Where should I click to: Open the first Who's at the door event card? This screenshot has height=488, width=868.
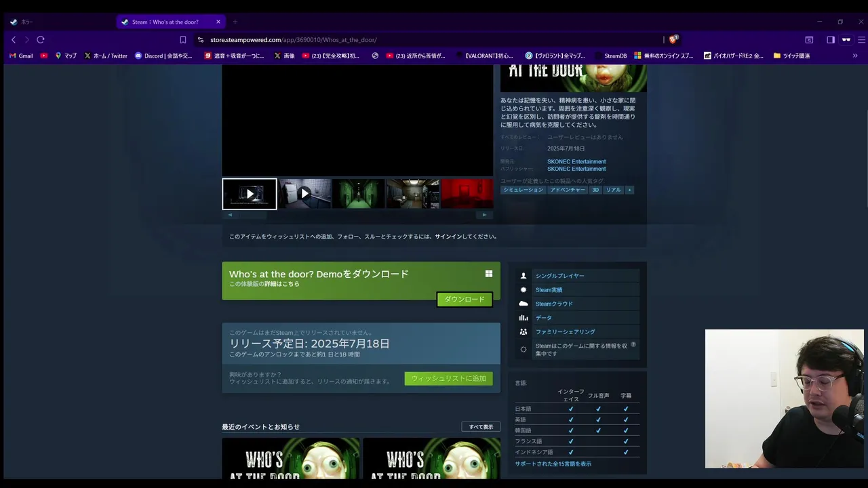(291, 459)
